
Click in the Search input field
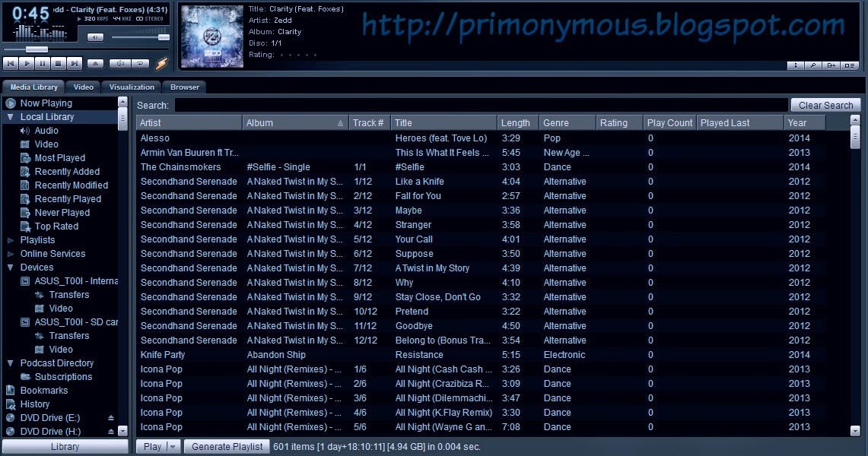pos(481,105)
